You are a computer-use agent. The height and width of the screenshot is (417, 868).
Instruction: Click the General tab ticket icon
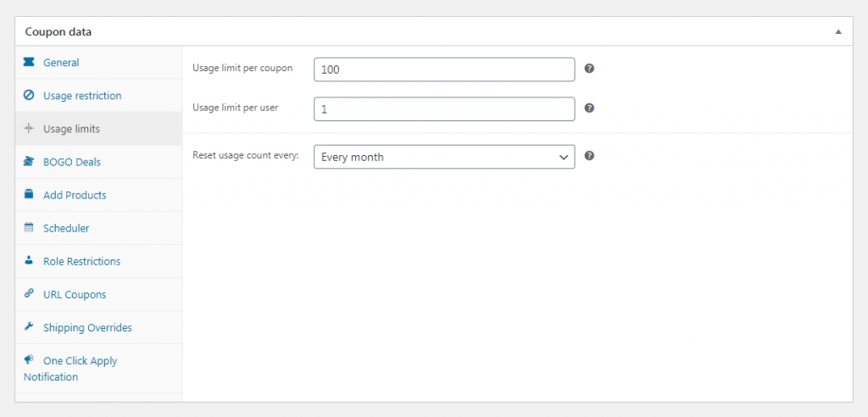coord(28,62)
